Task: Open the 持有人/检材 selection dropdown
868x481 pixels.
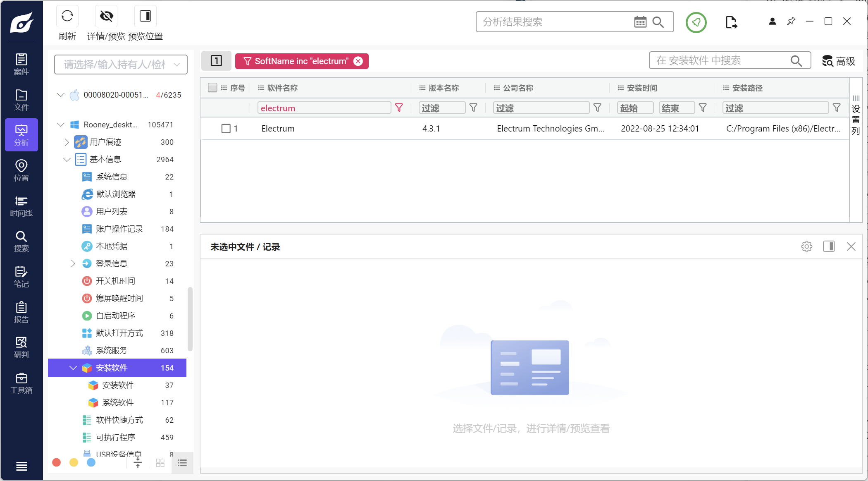Action: tap(121, 65)
